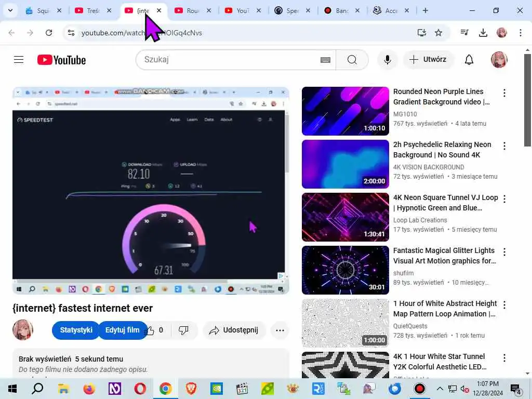
Task: Go to the YouTube home logo
Action: (61, 60)
